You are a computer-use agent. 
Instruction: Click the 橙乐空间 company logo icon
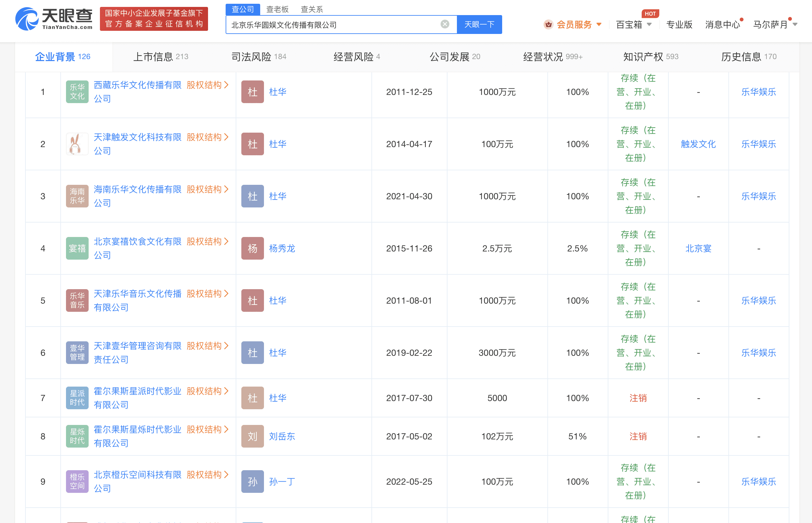coord(77,481)
